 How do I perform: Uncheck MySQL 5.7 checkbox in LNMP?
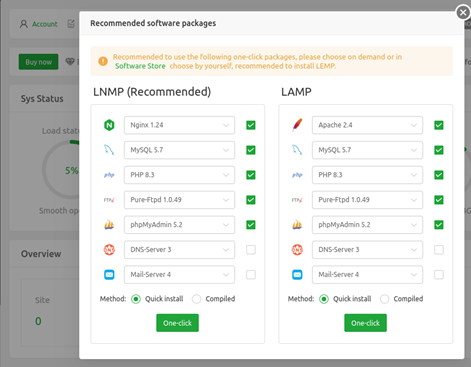(x=251, y=150)
